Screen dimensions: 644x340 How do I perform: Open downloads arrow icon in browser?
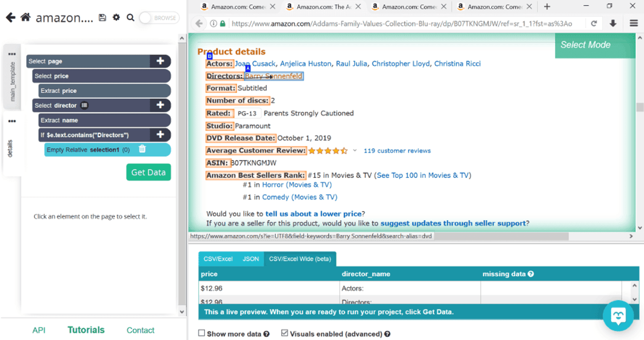click(613, 24)
